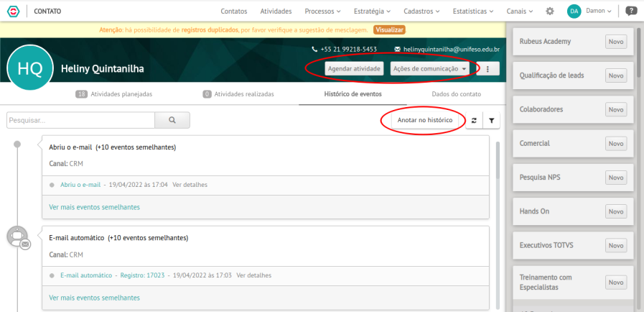Image resolution: width=644 pixels, height=312 pixels.
Task: Click the HQ contact avatar
Action: pos(30,68)
